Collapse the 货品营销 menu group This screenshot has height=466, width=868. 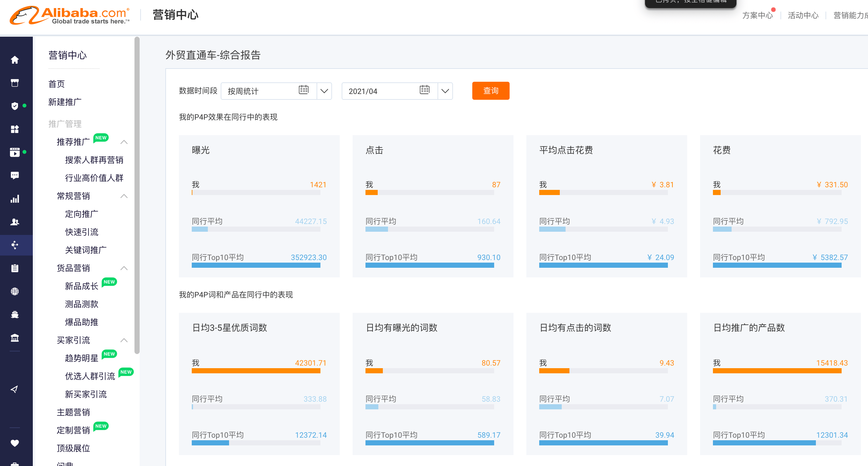[124, 268]
